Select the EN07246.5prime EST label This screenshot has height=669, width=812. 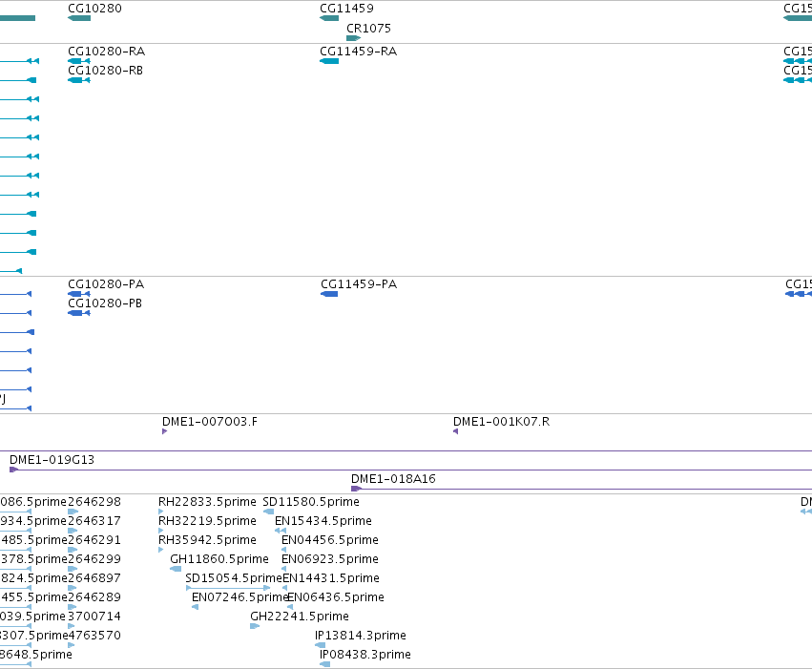point(239,597)
